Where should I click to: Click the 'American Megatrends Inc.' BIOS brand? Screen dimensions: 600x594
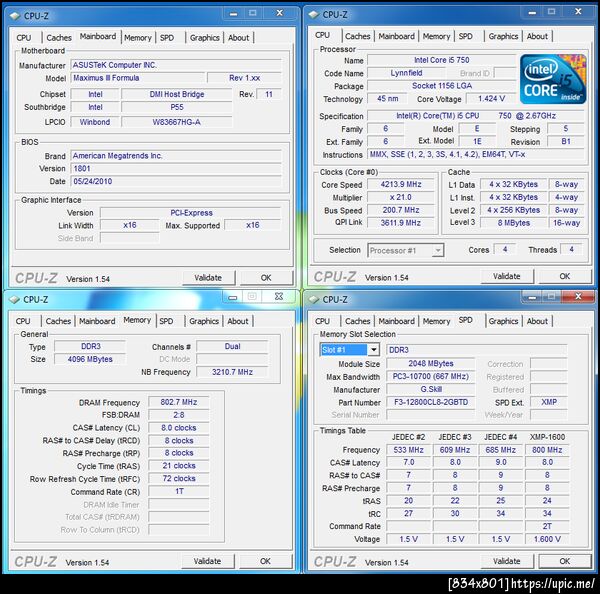pyautogui.click(x=176, y=156)
